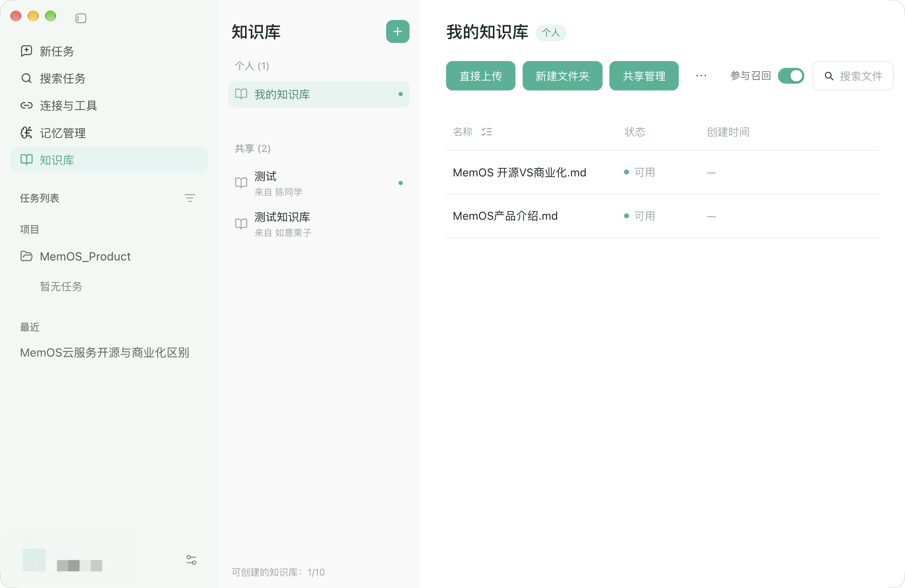Open file MemOS 开源VS商业化.md
Image resolution: width=905 pixels, height=588 pixels.
(x=519, y=173)
